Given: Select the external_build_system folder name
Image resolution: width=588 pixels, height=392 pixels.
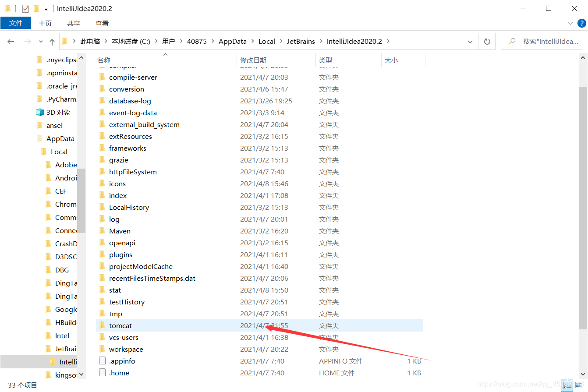Looking at the screenshot, I should click(x=144, y=124).
